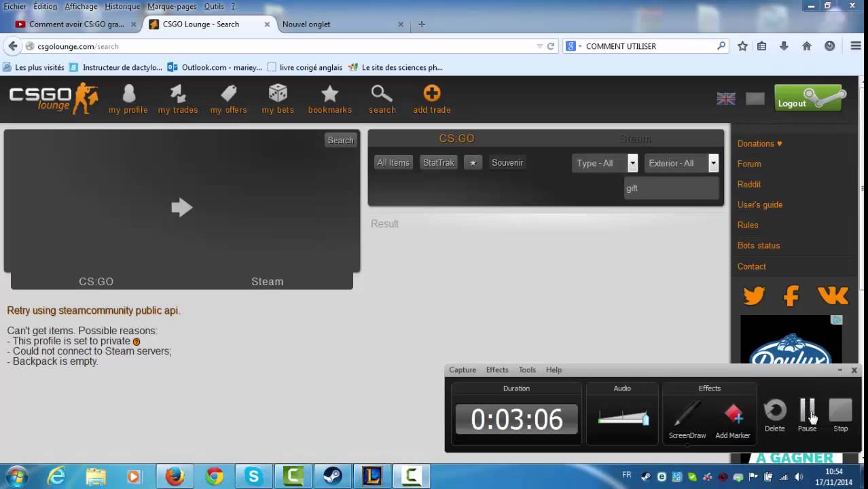Image resolution: width=868 pixels, height=489 pixels.
Task: Open the my trades page
Action: (178, 99)
